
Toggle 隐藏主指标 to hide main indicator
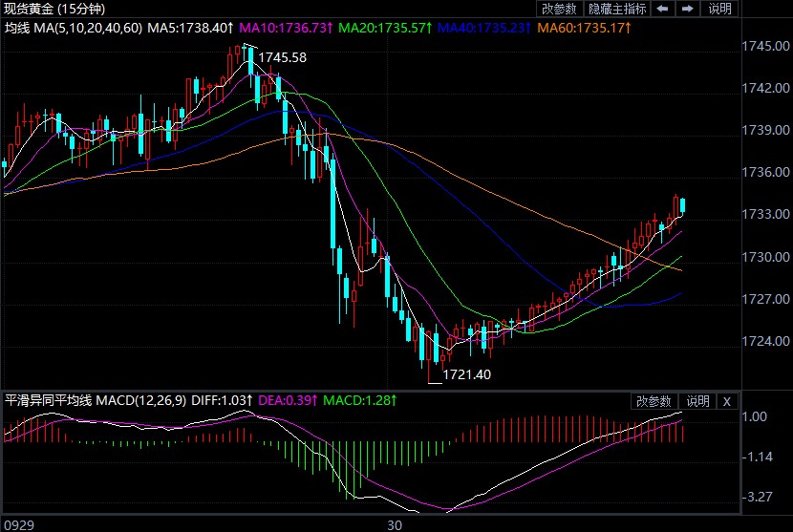point(617,9)
